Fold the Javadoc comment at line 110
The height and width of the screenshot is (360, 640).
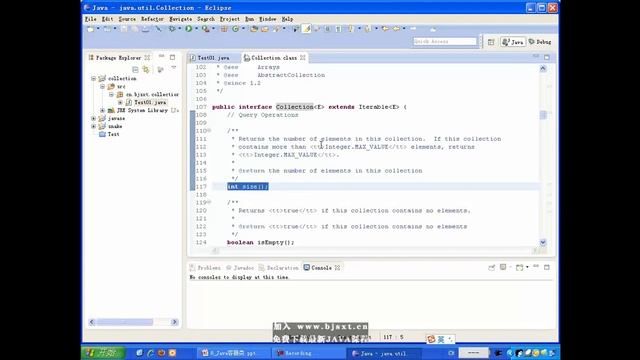209,131
